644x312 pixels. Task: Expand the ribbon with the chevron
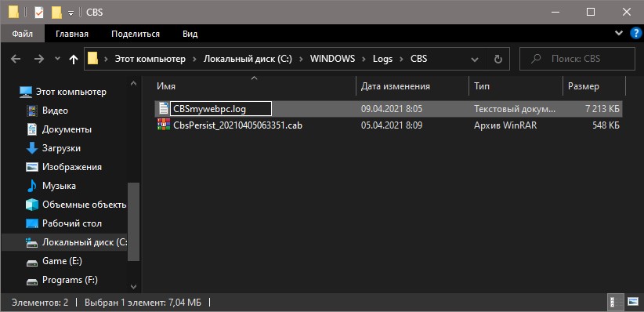[618, 33]
